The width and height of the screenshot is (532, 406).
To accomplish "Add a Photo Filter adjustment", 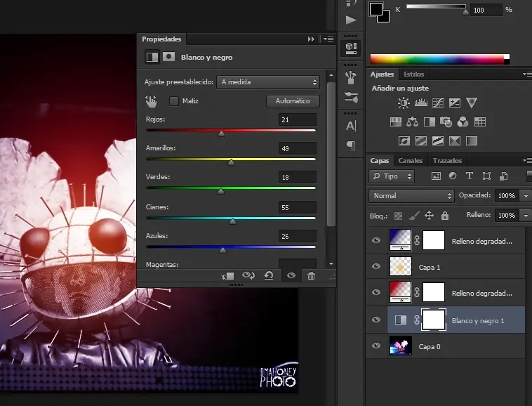I will click(446, 122).
